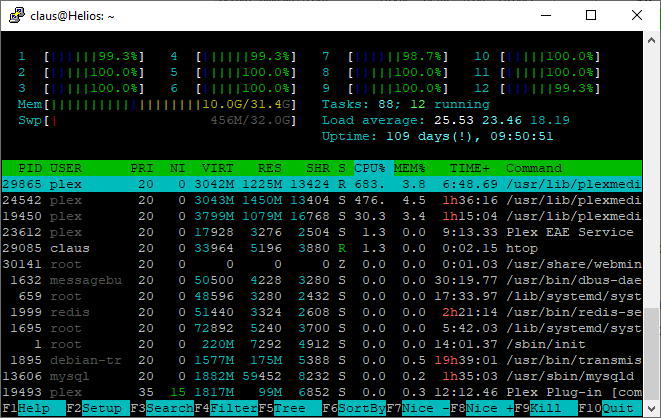Select the Plex Plug-in row
Viewport: 661px width, 418px height.
pyautogui.click(x=322, y=392)
